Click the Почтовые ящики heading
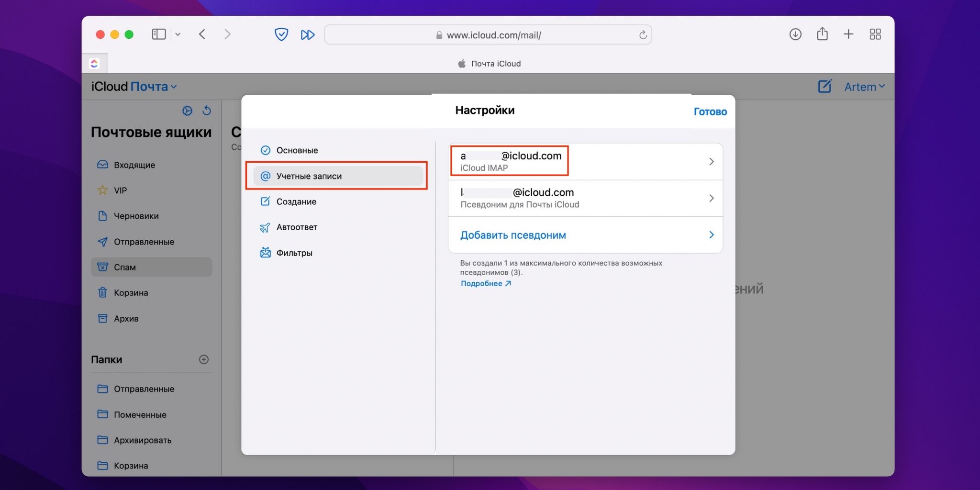The width and height of the screenshot is (980, 490). coord(151,133)
